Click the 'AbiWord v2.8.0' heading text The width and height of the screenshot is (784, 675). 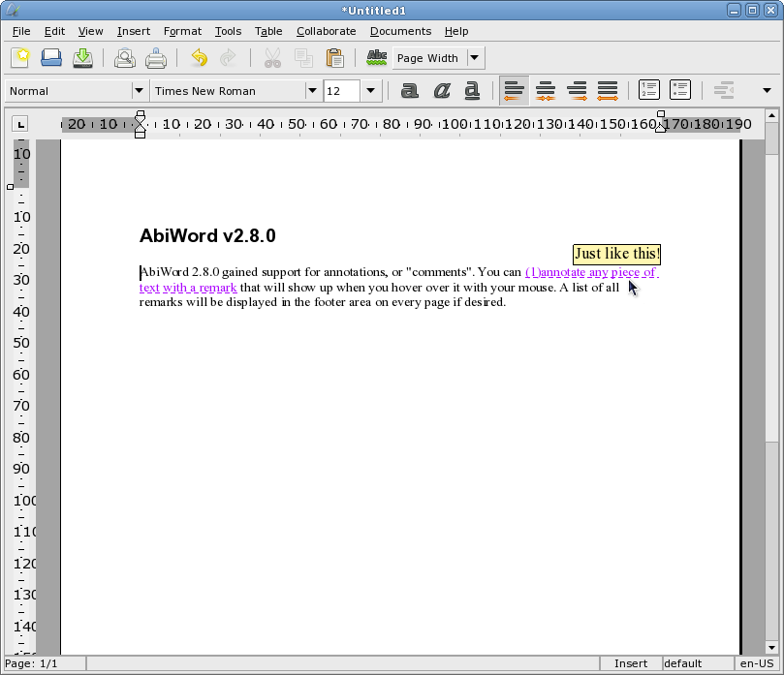pyautogui.click(x=207, y=236)
